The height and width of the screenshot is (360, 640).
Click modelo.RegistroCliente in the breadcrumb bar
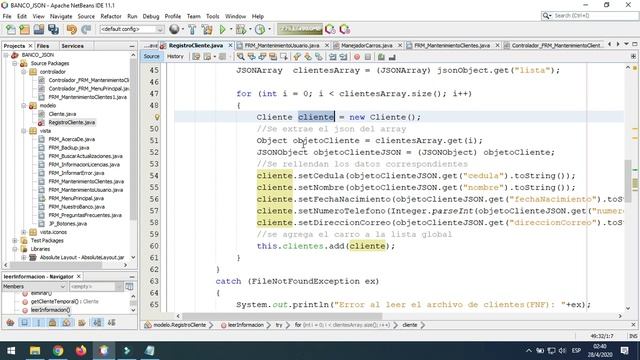tap(180, 325)
